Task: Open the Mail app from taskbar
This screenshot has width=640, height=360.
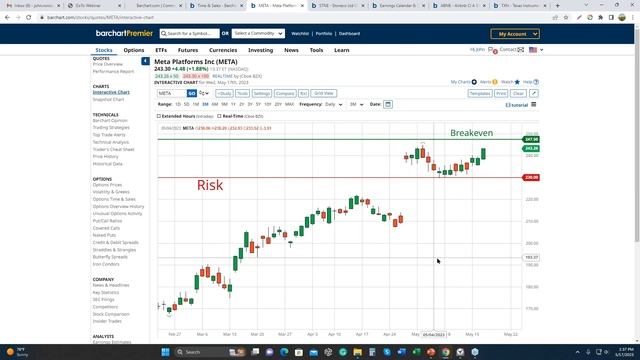Action: (313, 352)
